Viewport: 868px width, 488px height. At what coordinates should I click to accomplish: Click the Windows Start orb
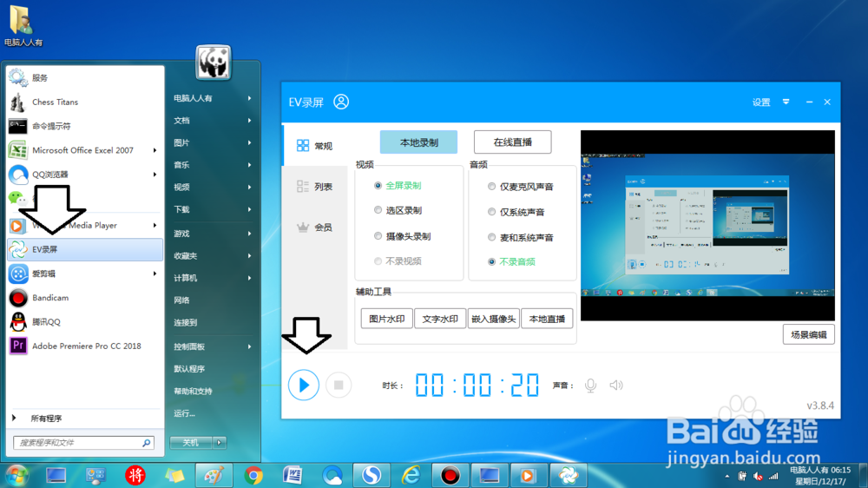[17, 476]
